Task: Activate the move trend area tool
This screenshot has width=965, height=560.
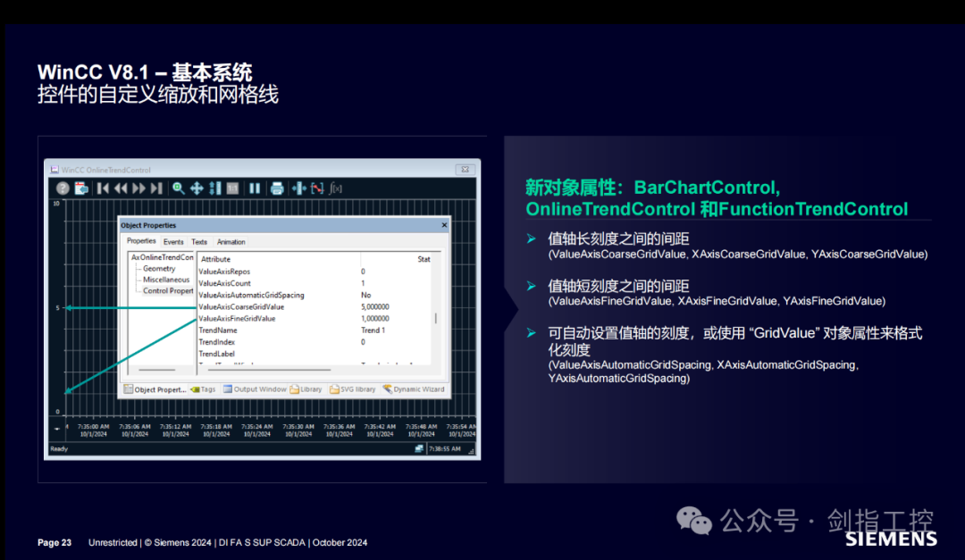Action: coord(195,188)
